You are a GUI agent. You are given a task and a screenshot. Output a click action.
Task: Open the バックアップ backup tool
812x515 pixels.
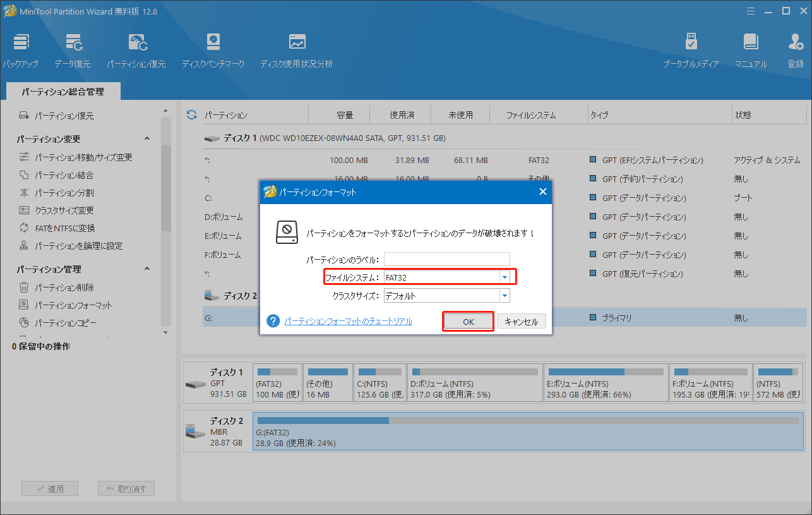[20, 51]
